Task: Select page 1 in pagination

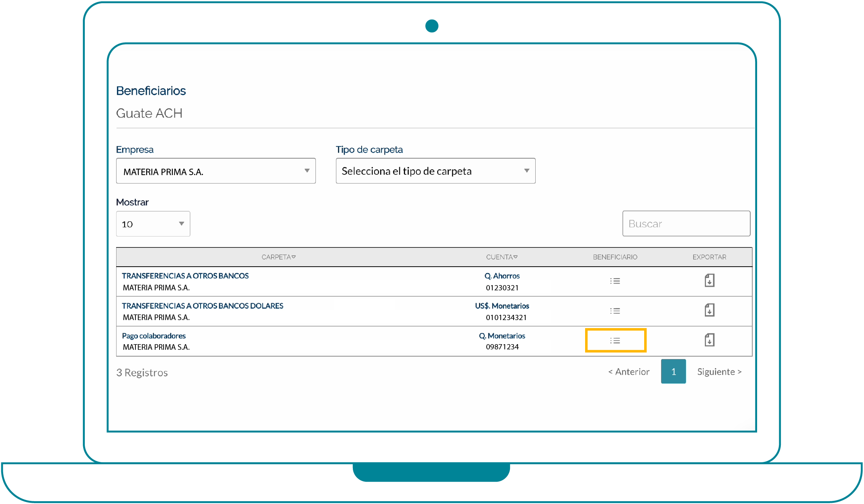Action: (673, 372)
